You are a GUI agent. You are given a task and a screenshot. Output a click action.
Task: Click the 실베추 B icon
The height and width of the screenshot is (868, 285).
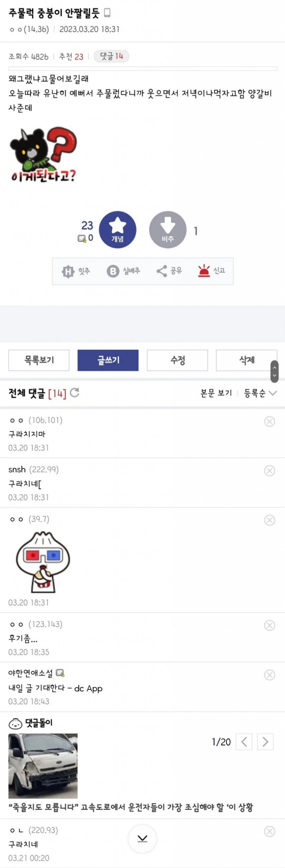113,271
